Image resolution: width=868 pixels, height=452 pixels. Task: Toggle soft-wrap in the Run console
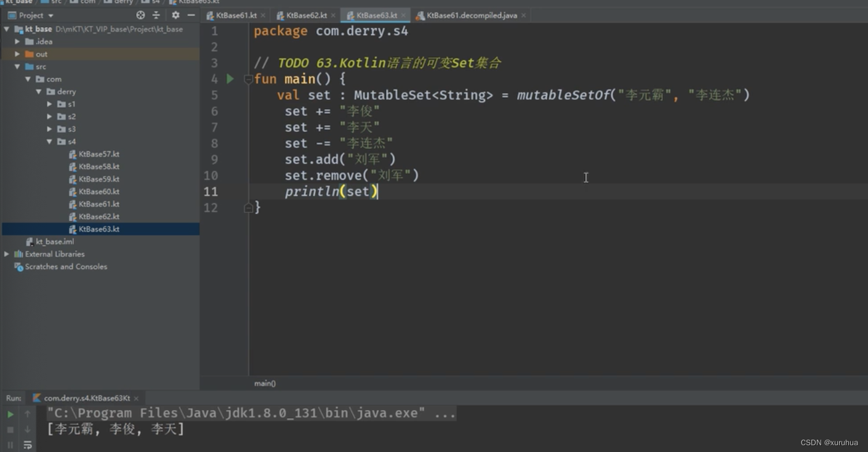click(27, 444)
